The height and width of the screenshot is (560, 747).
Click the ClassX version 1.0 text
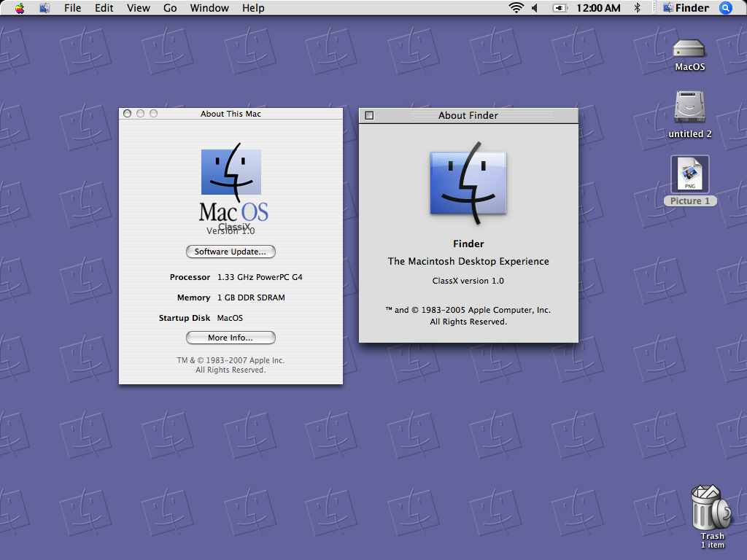(468, 281)
